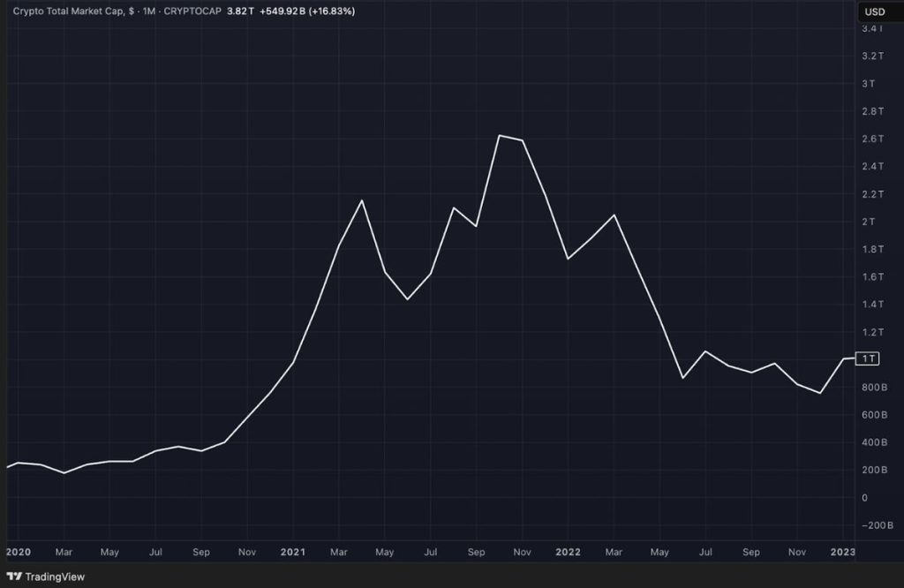This screenshot has height=588, width=904.
Task: Click the May label after 2021
Action: (x=385, y=552)
